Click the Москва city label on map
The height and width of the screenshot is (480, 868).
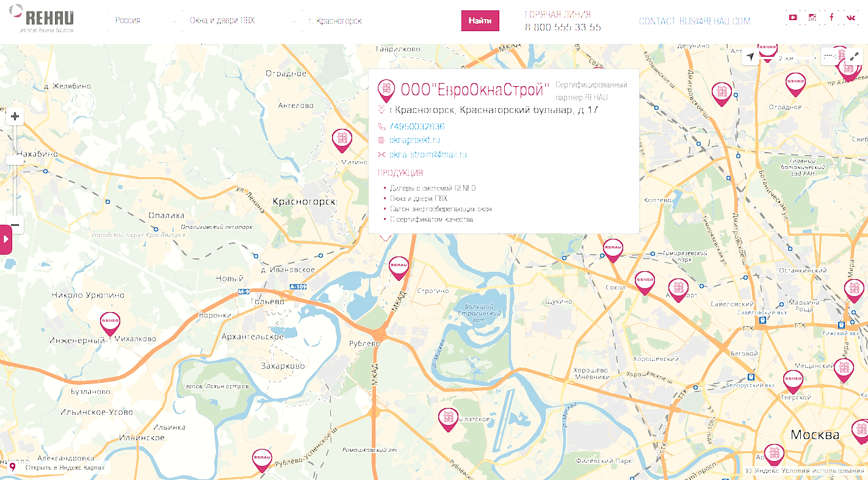(x=815, y=435)
